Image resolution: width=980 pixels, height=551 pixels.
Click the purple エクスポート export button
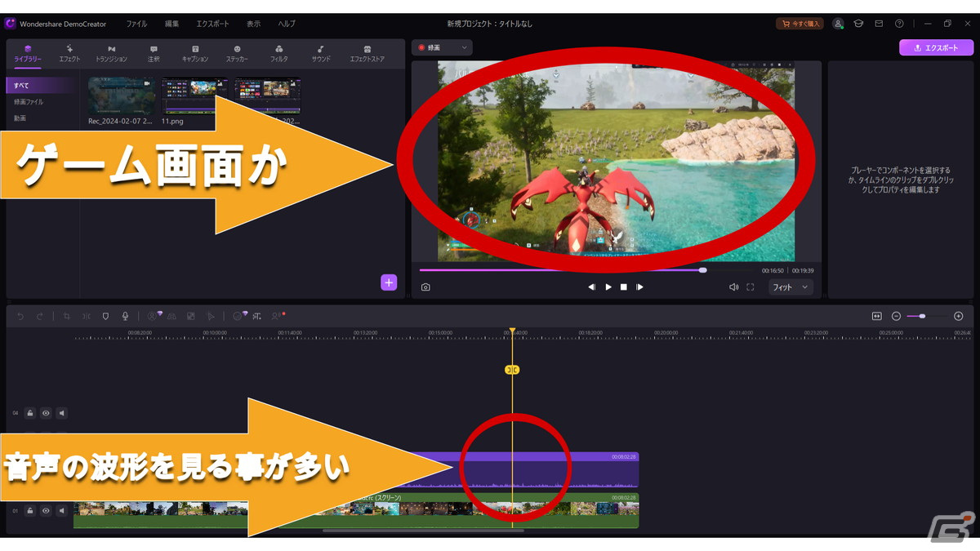[937, 47]
